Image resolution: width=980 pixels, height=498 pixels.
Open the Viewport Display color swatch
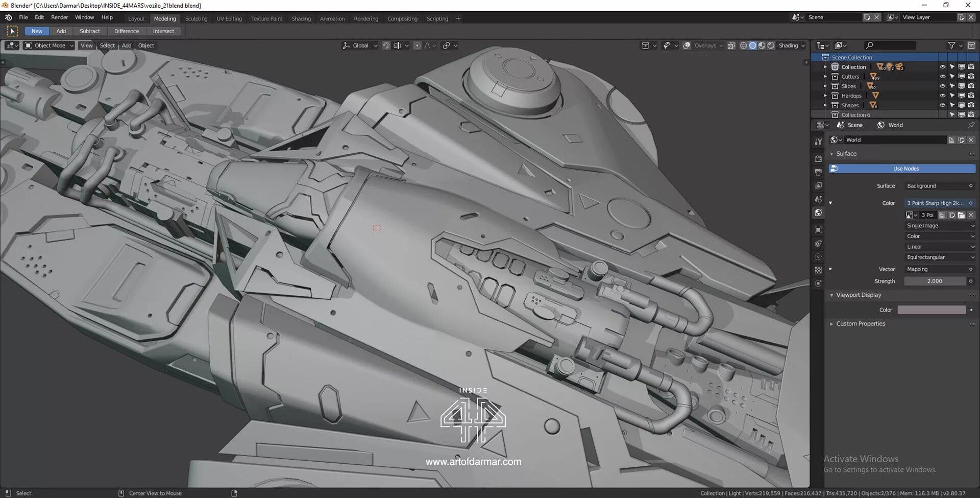pyautogui.click(x=932, y=310)
